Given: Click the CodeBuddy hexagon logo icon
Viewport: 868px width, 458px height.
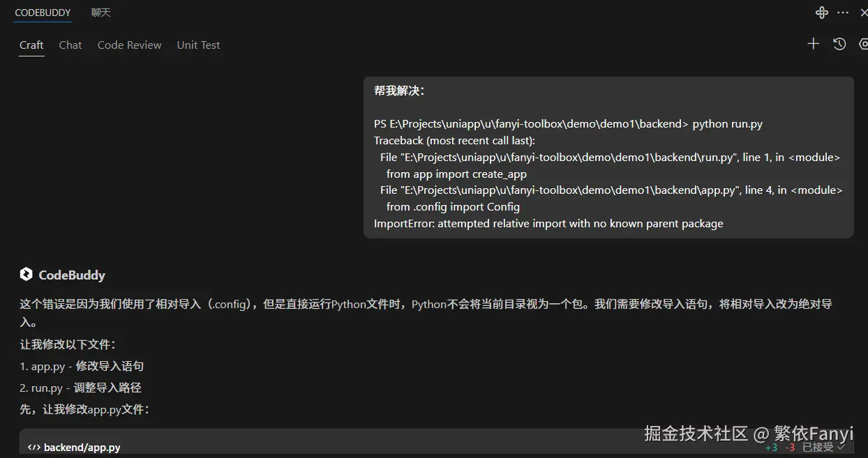Looking at the screenshot, I should pos(27,275).
